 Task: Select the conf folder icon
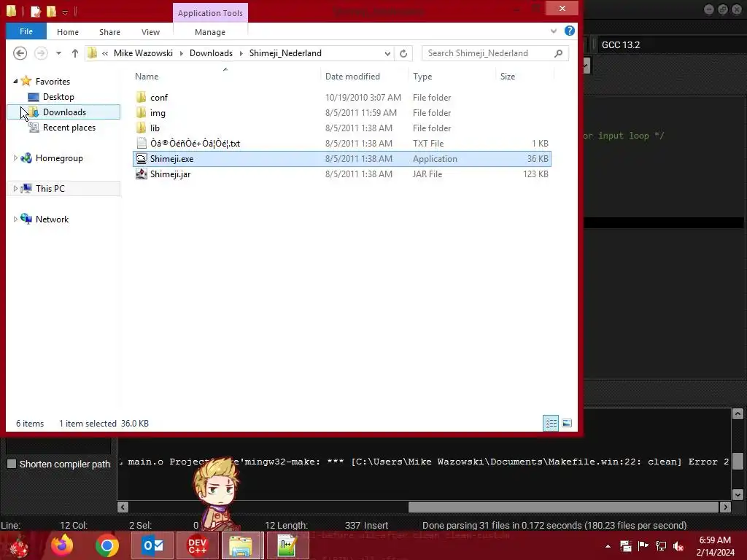pyautogui.click(x=141, y=97)
